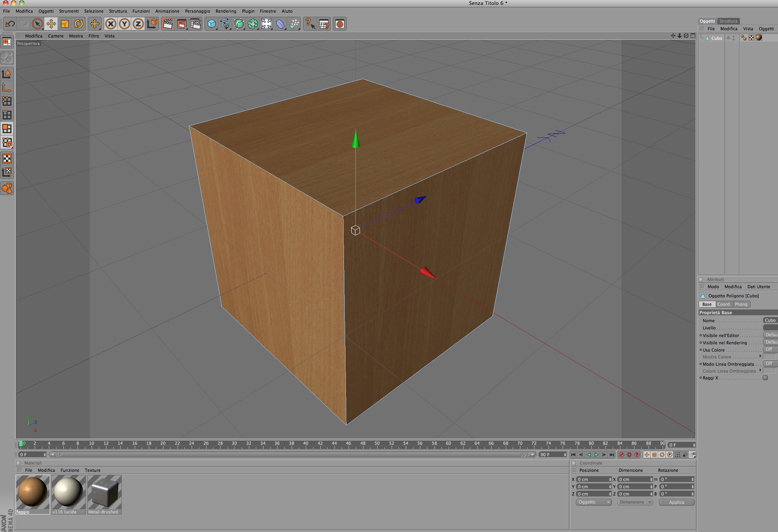778x532 pixels.
Task: Toggle the Z axis lock
Action: point(138,24)
